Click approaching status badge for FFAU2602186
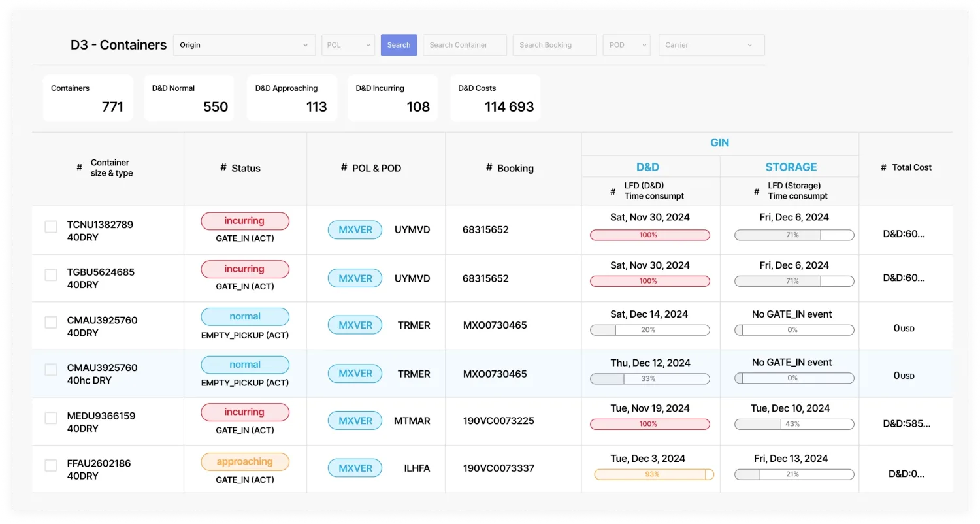The image size is (980, 524). [245, 462]
